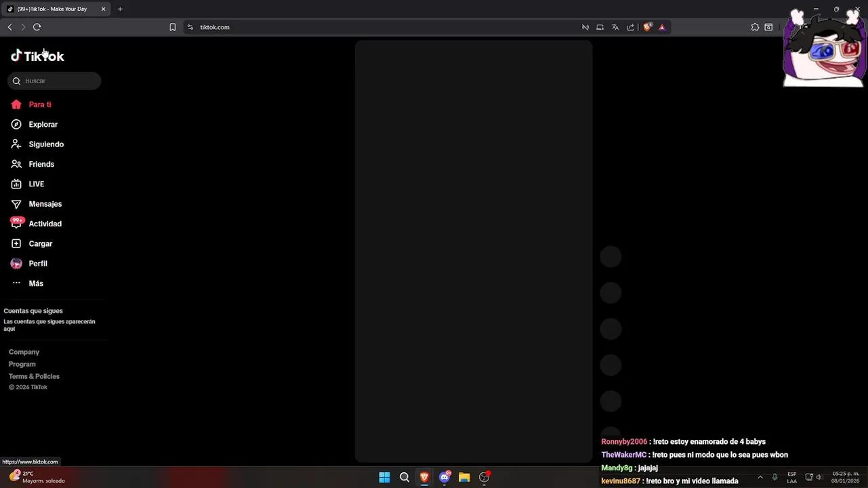Click the username TheWakerMC in chat

click(623, 455)
